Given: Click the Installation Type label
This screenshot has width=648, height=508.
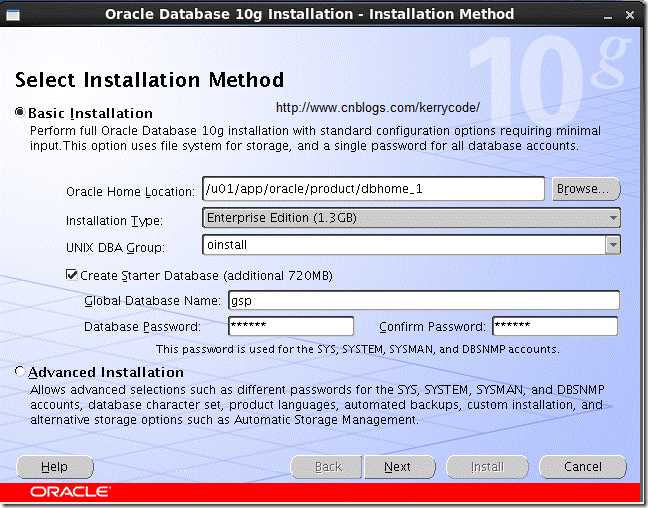Looking at the screenshot, I should click(114, 221).
